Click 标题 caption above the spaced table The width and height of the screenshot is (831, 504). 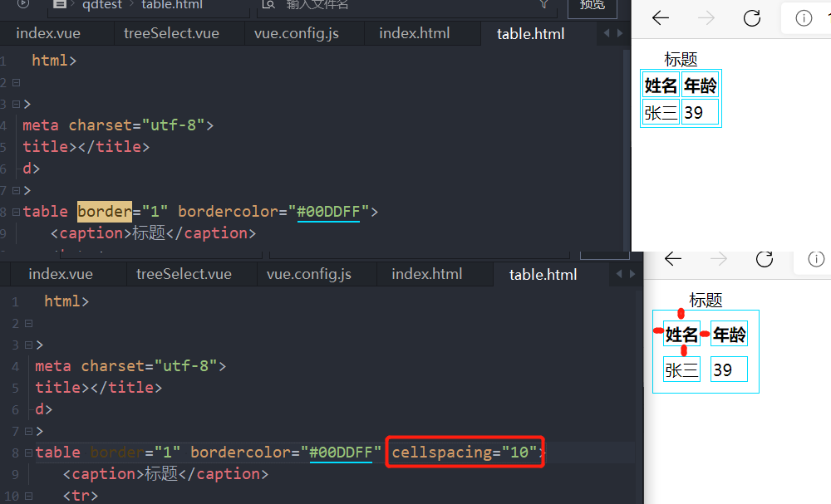tap(706, 301)
